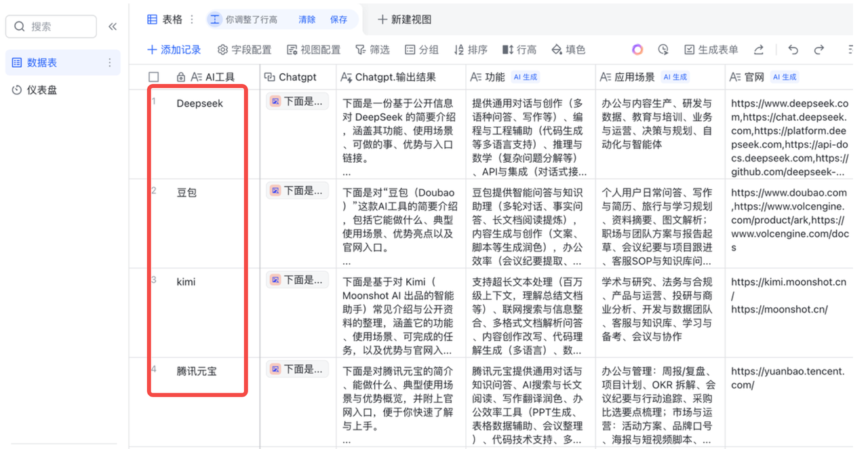Open the 仪表盘 dashboard
Screen dimensions: 868x449
point(62,90)
